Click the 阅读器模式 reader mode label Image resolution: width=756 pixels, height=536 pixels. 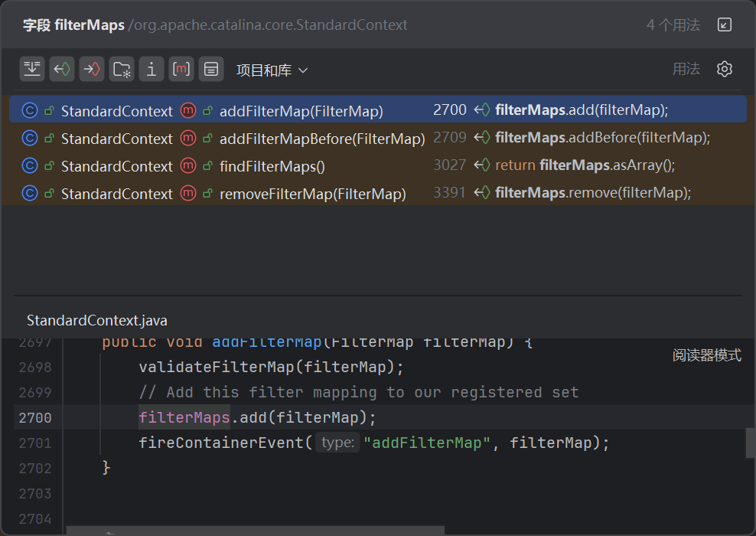click(707, 355)
